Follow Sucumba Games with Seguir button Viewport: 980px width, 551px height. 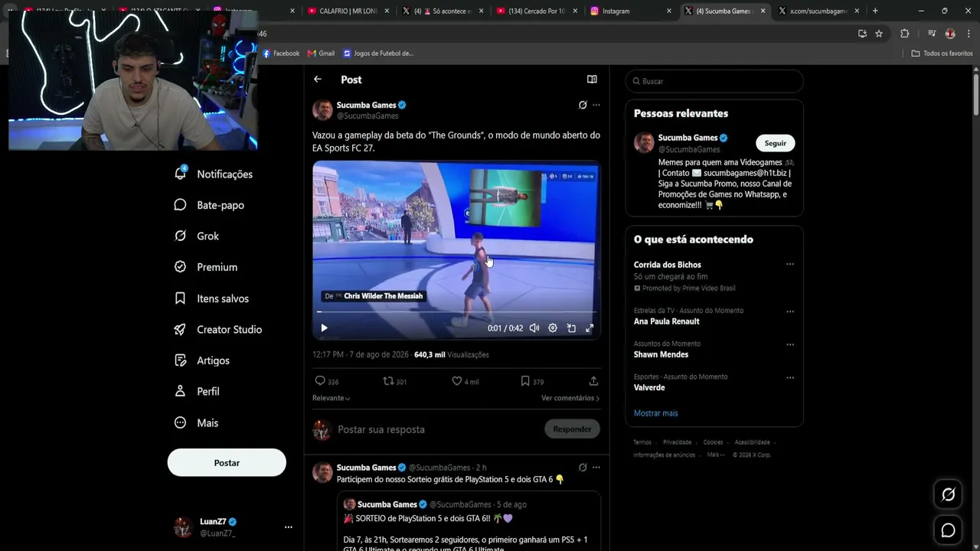(776, 143)
